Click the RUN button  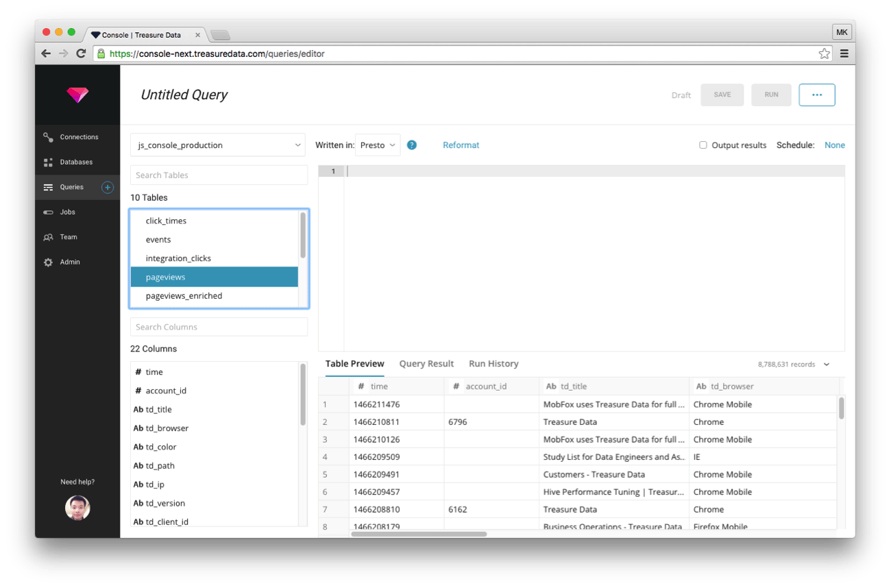[771, 95]
